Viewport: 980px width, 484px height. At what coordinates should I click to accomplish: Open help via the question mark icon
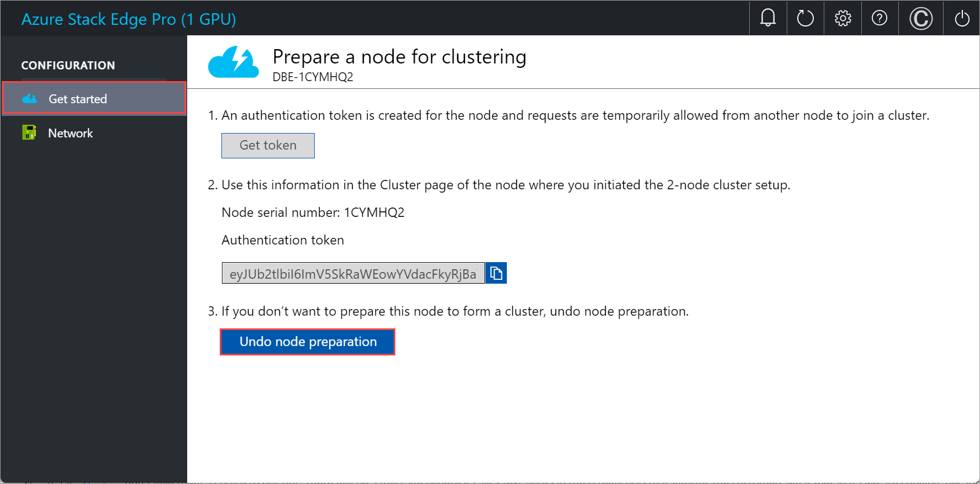(880, 18)
